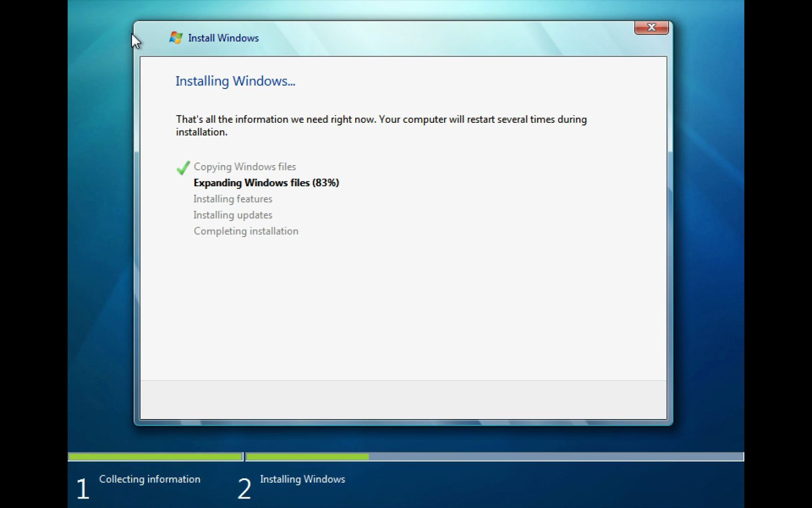Select the Installing features list item
Image resolution: width=812 pixels, height=508 pixels.
pyautogui.click(x=233, y=199)
